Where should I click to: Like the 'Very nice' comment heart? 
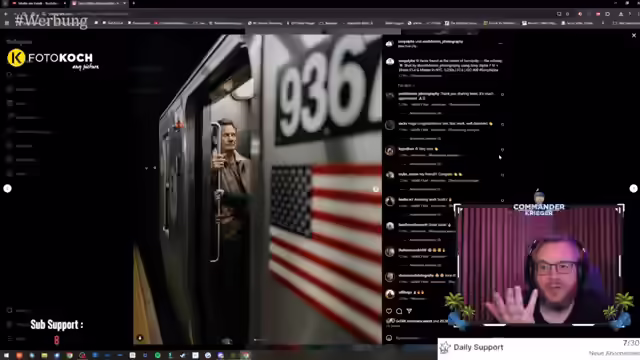coord(502,150)
